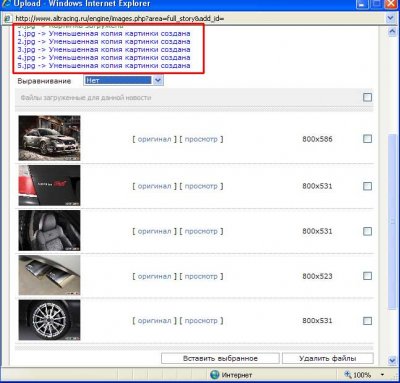Expand the address bar dropdown arrow
Image resolution: width=400 pixels, height=383 pixels.
[390, 18]
